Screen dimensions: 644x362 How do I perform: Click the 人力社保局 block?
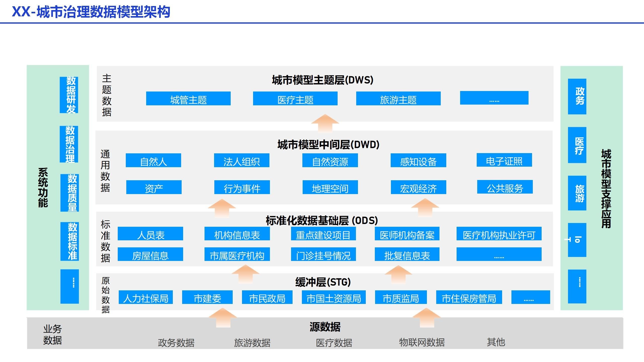point(146,297)
